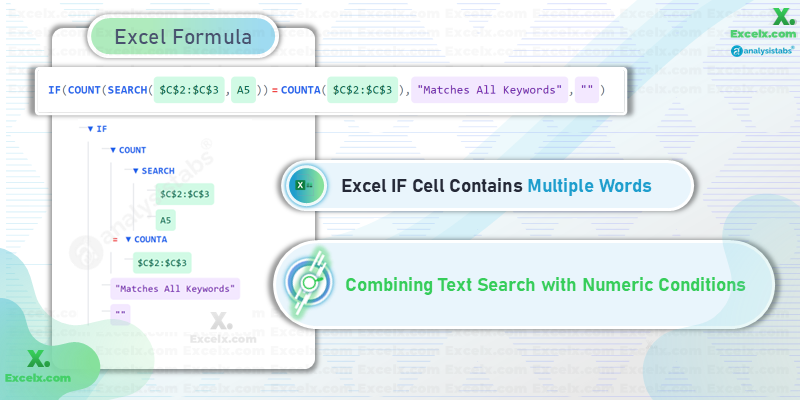The width and height of the screenshot is (800, 400).
Task: Click the analysistabs logo
Action: [x=762, y=51]
